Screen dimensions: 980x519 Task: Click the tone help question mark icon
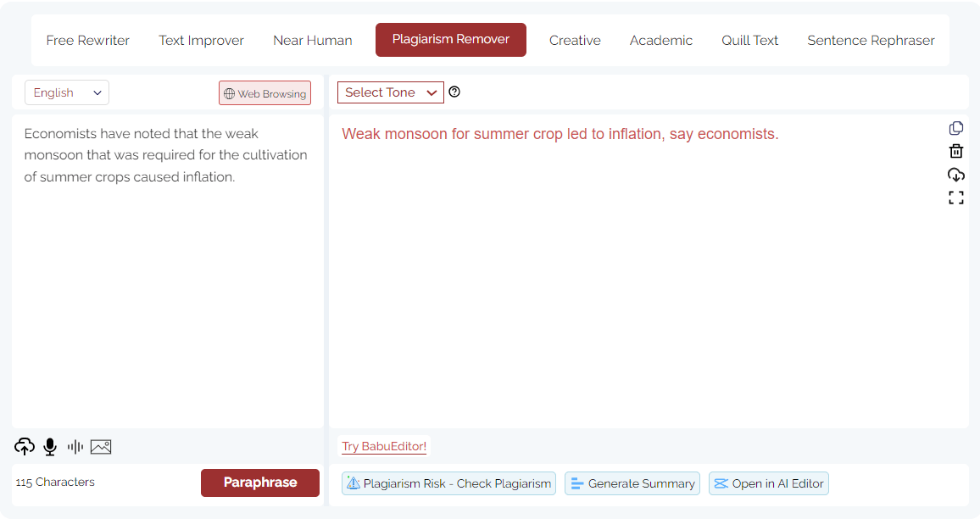[x=454, y=92]
